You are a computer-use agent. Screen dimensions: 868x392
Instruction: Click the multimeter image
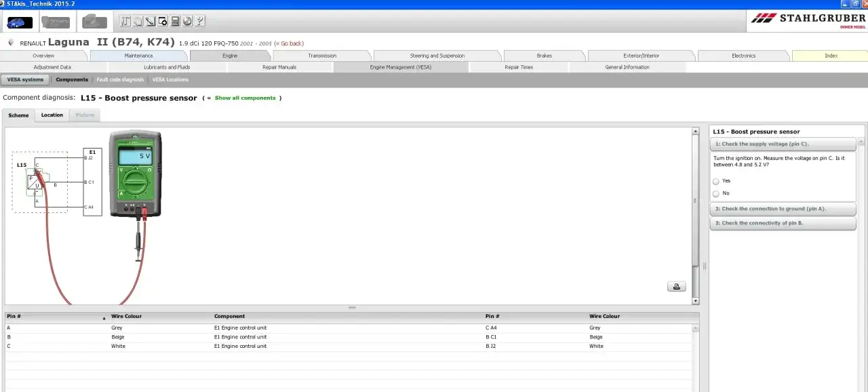pyautogui.click(x=136, y=174)
